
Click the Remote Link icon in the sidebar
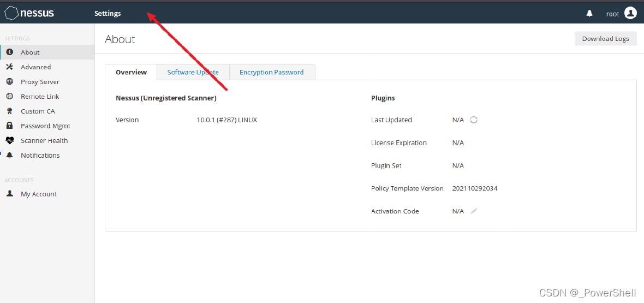(10, 97)
